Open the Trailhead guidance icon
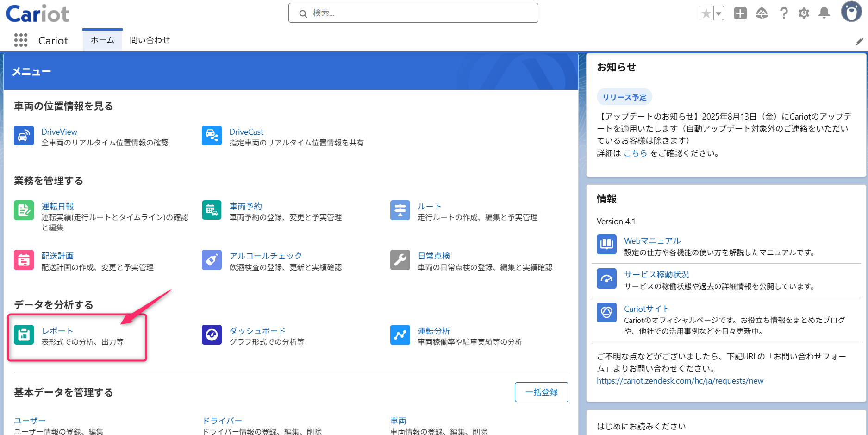 (x=762, y=13)
